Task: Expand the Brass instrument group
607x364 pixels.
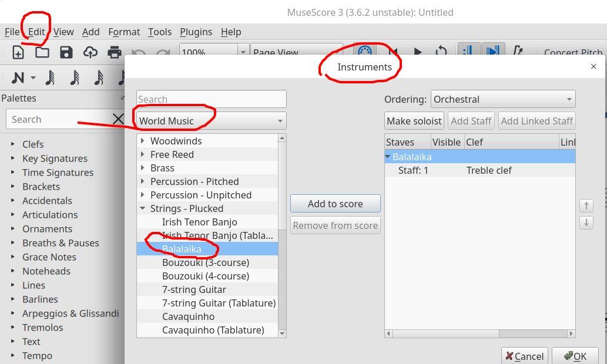Action: click(x=142, y=168)
